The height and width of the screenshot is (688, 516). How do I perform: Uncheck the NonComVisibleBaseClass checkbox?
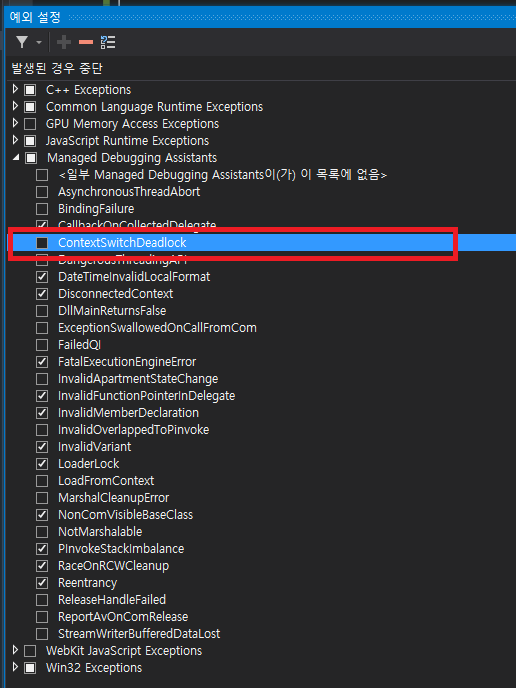(42, 515)
